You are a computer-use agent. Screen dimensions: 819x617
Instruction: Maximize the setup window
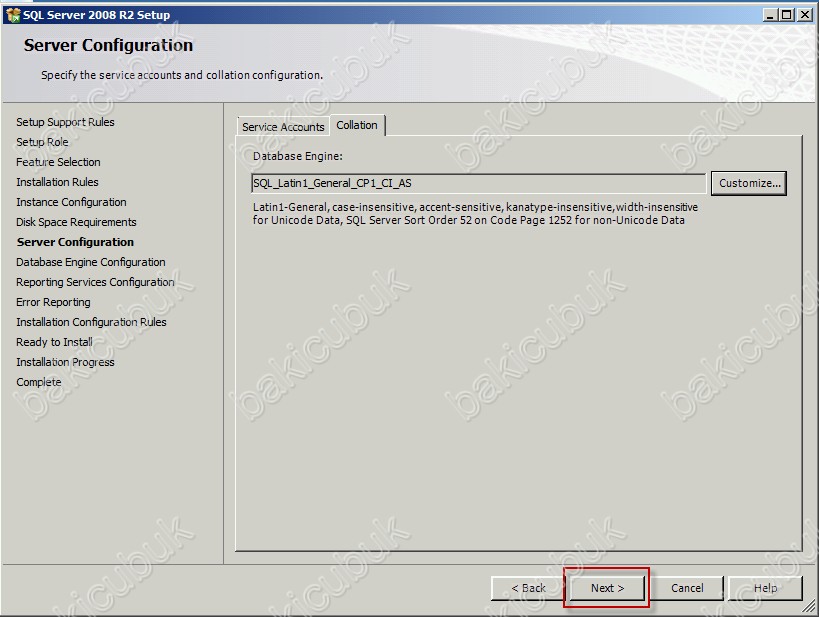[786, 15]
